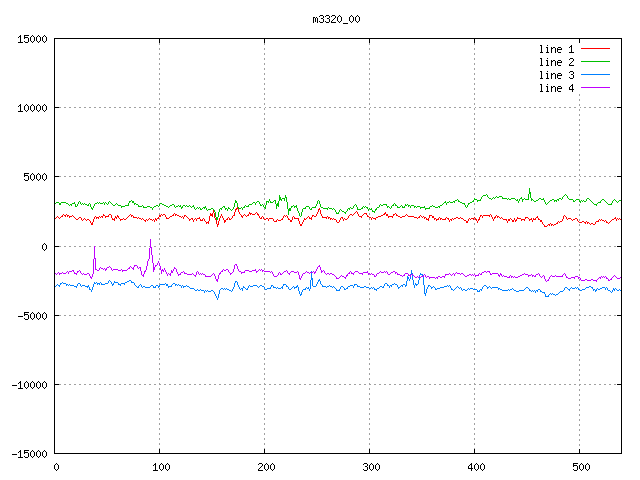Select the line 3 legend label
The height and width of the screenshot is (480, 640).
click(556, 75)
